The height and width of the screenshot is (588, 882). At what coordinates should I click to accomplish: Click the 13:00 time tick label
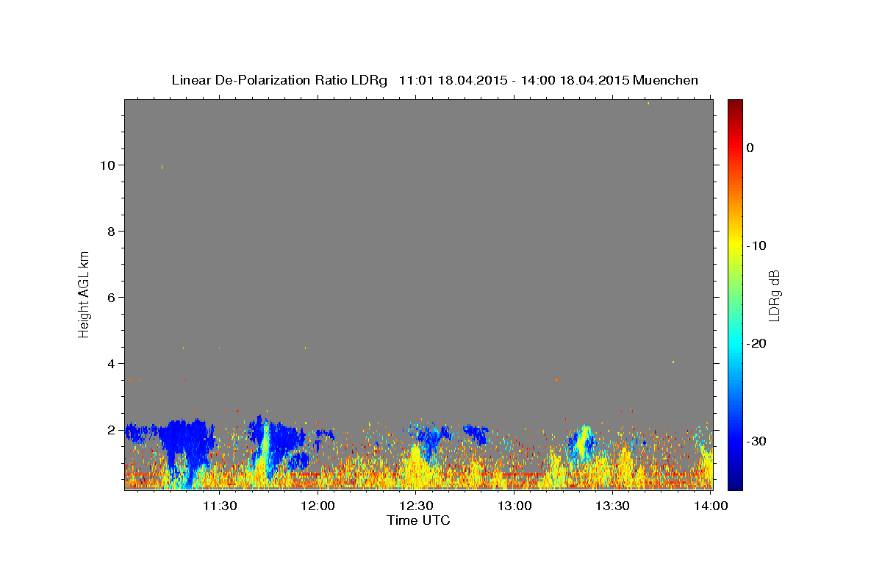tap(514, 506)
